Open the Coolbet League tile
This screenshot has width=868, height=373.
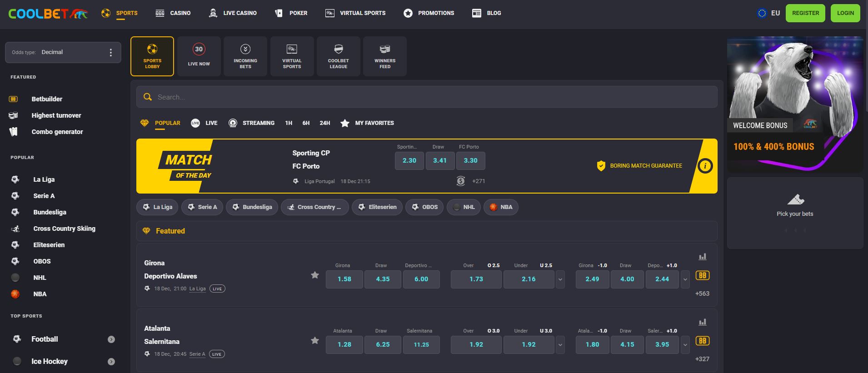point(338,56)
